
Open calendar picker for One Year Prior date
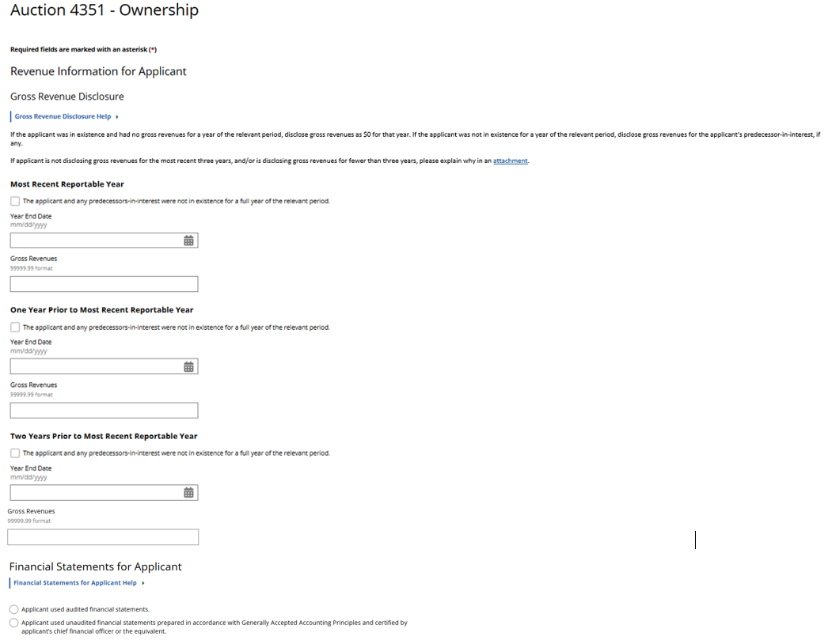188,366
